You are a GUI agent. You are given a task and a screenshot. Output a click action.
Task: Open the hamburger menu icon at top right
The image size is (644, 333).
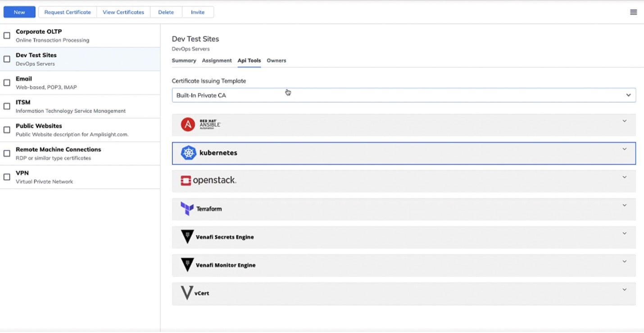(633, 12)
